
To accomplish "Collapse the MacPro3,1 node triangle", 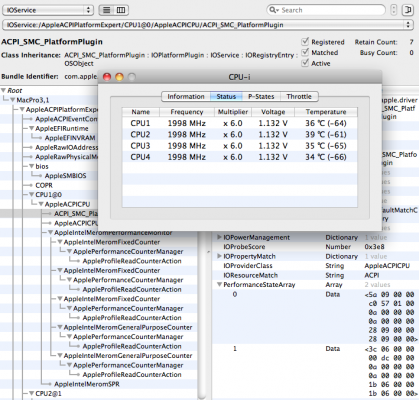I will 13,100.
